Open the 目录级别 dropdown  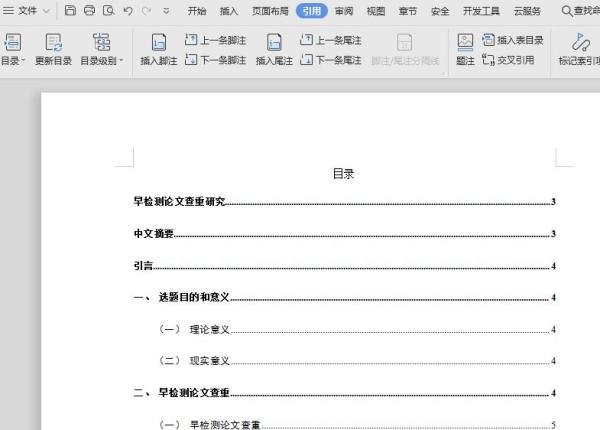[102, 50]
